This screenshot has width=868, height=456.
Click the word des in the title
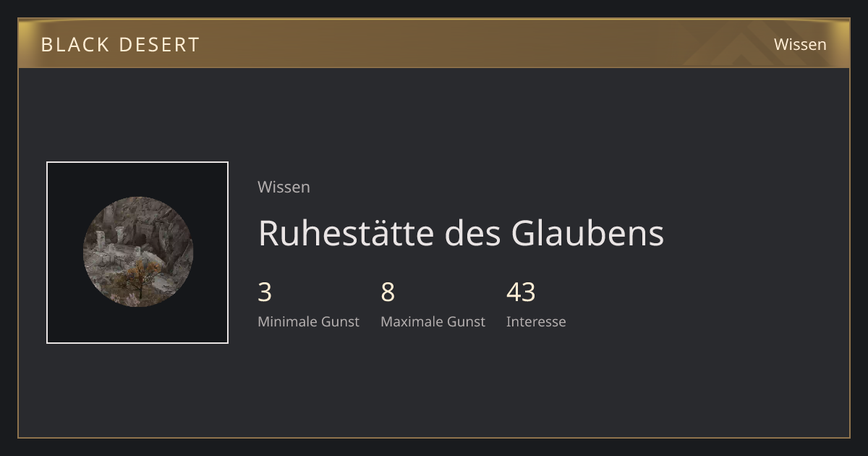coord(473,233)
